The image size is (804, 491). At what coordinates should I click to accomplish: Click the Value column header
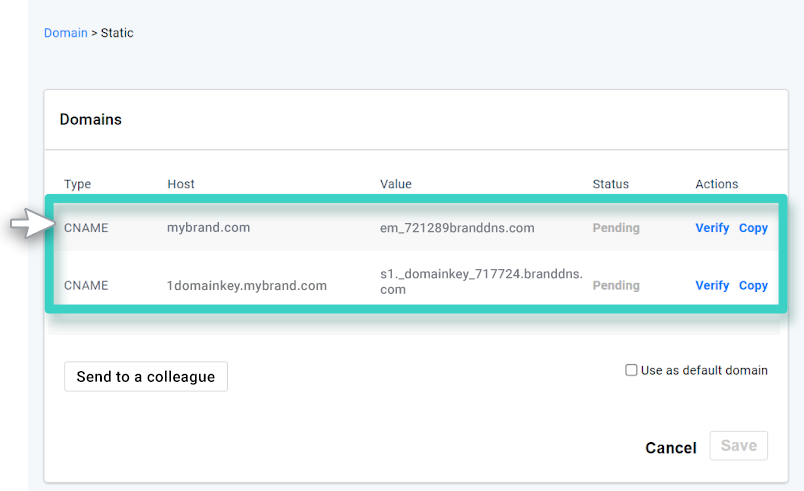396,184
